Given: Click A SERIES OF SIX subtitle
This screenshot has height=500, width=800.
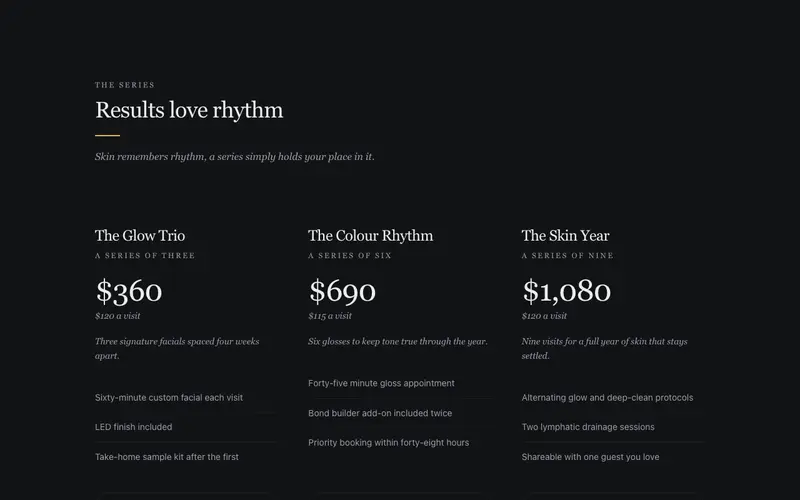Looking at the screenshot, I should pos(350,255).
